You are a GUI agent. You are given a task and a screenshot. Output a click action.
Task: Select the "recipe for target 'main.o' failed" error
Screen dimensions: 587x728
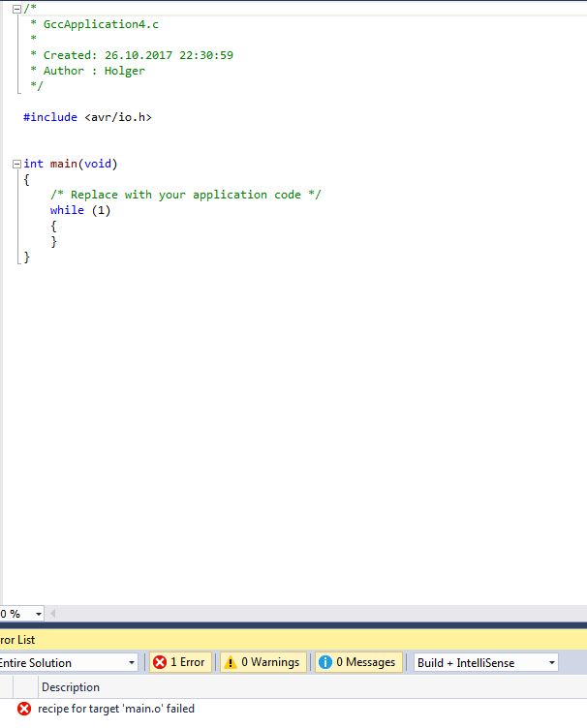116,709
